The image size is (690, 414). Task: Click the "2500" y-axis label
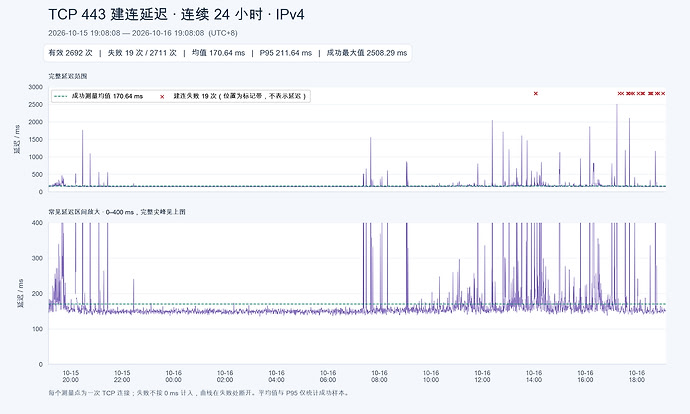36,105
